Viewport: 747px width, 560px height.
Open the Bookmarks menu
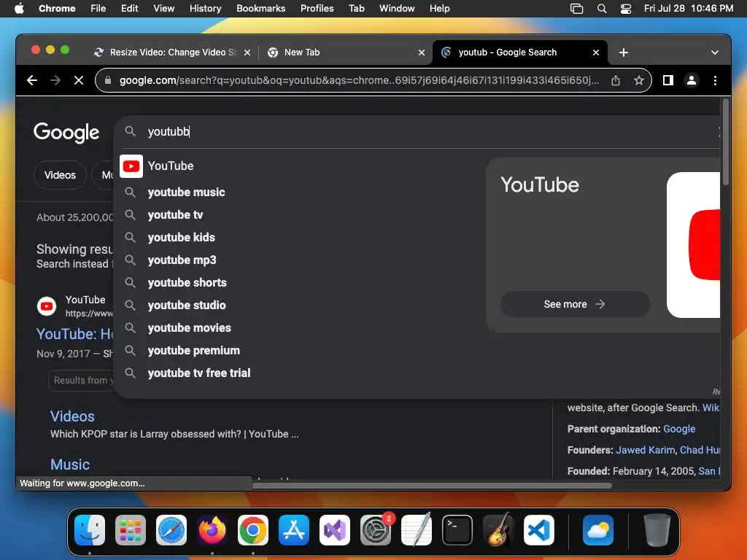point(260,9)
